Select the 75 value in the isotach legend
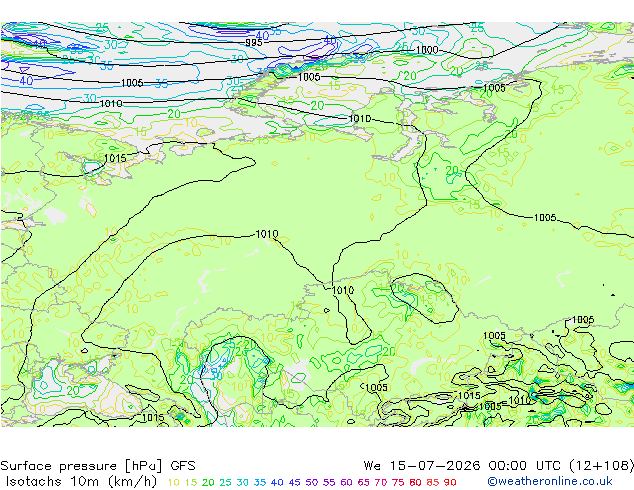The height and width of the screenshot is (490, 634). (x=398, y=482)
